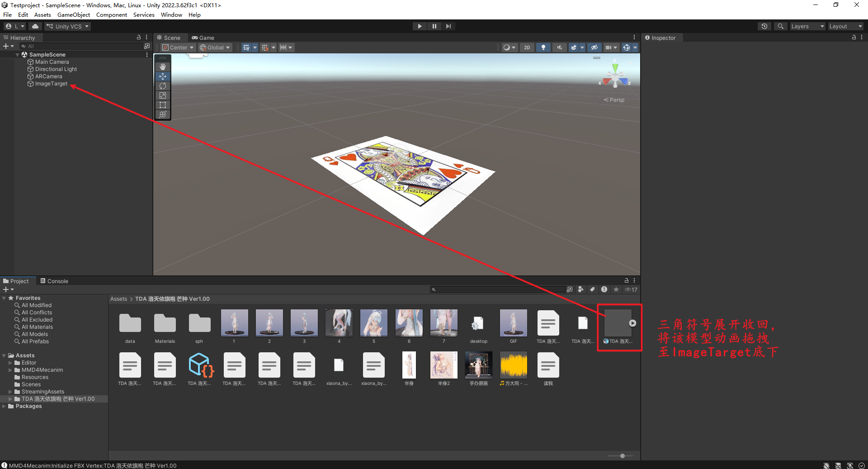Select the Scale tool
Image resolution: width=868 pixels, height=469 pixels.
tap(163, 95)
